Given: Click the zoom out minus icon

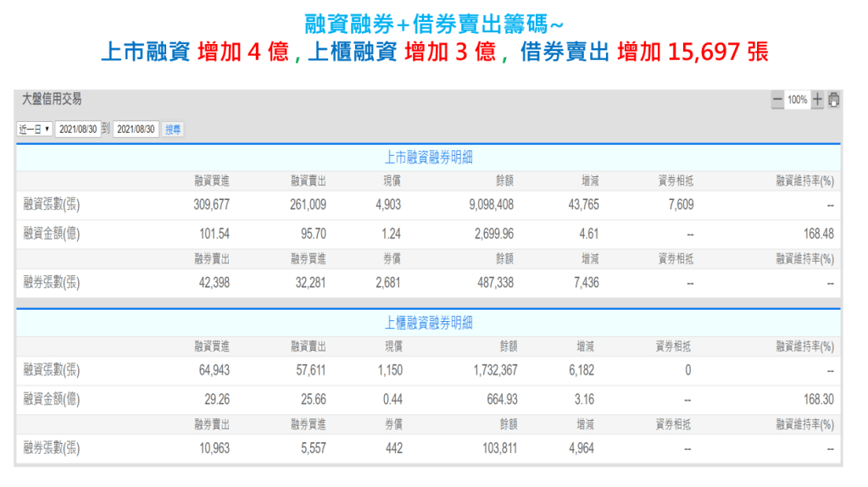Looking at the screenshot, I should 777,100.
